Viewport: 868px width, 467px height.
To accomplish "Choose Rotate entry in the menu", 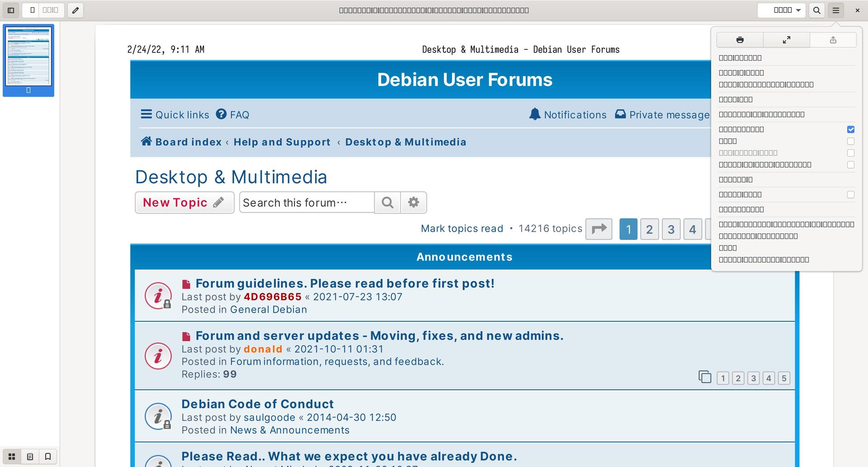I will click(x=787, y=180).
